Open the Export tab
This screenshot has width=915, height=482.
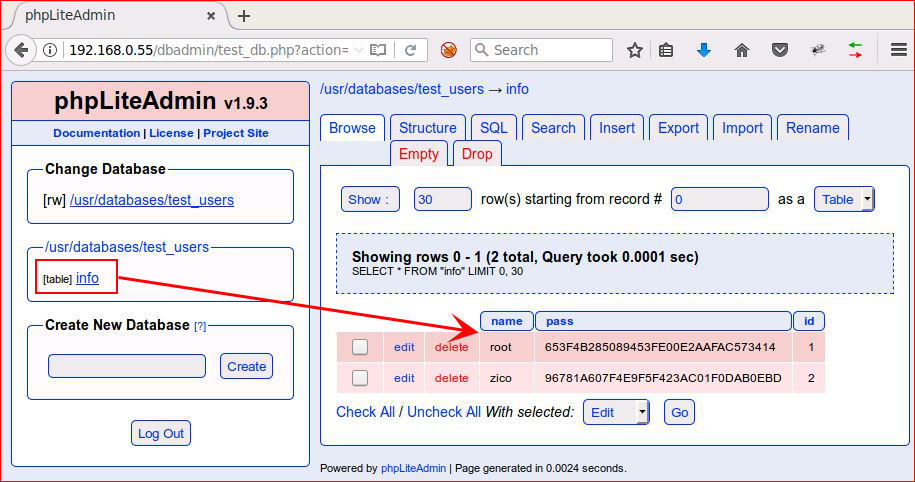click(678, 128)
